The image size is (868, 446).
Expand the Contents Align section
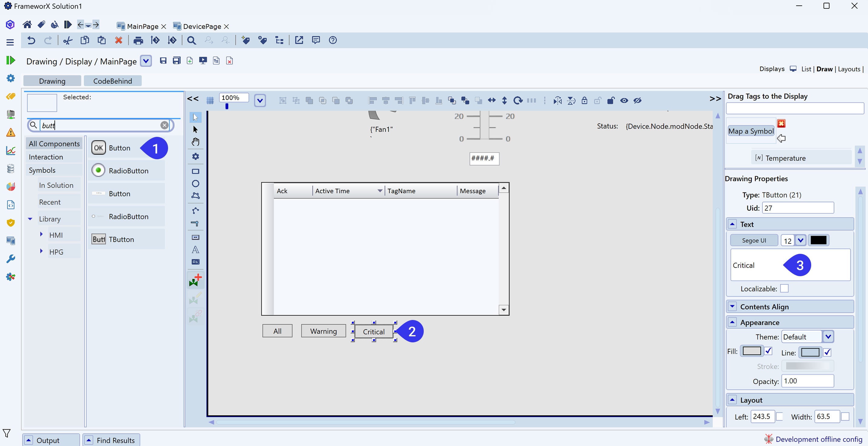[732, 306]
